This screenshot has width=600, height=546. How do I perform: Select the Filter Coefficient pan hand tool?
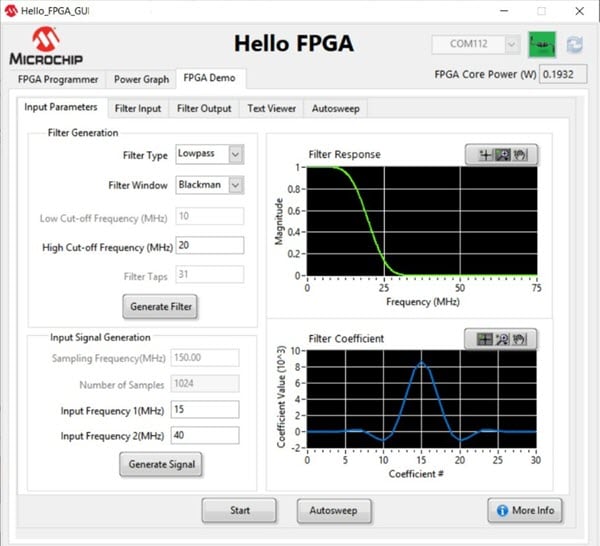pyautogui.click(x=521, y=339)
